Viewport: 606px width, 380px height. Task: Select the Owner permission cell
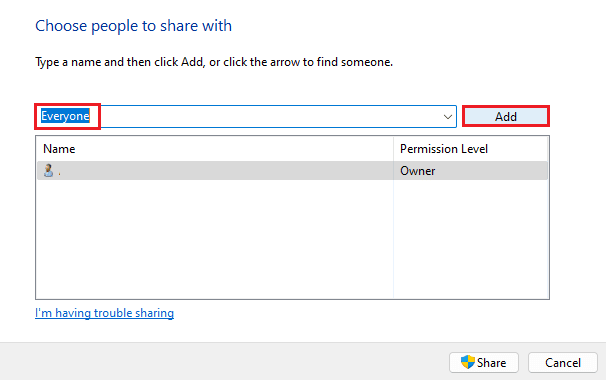click(x=470, y=171)
